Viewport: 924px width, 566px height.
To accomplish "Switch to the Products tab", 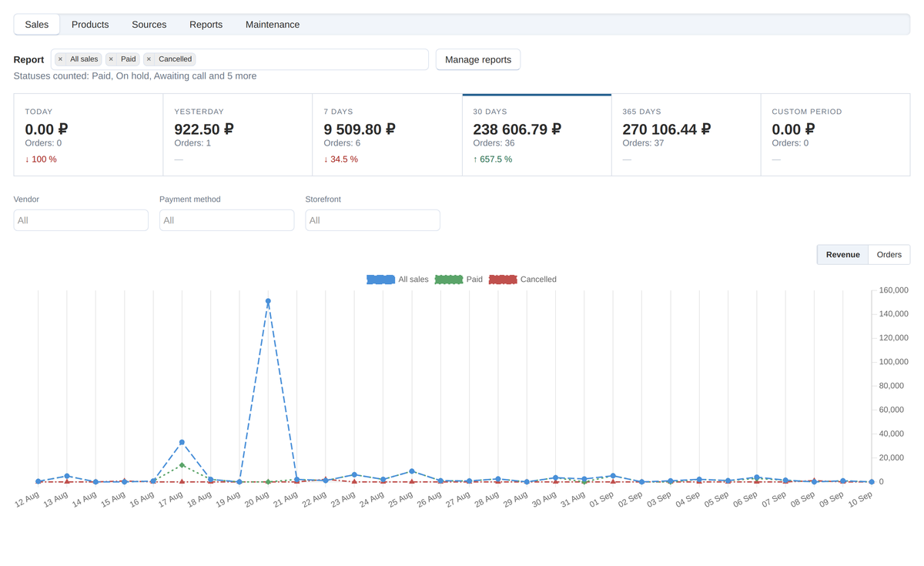I will coord(90,25).
